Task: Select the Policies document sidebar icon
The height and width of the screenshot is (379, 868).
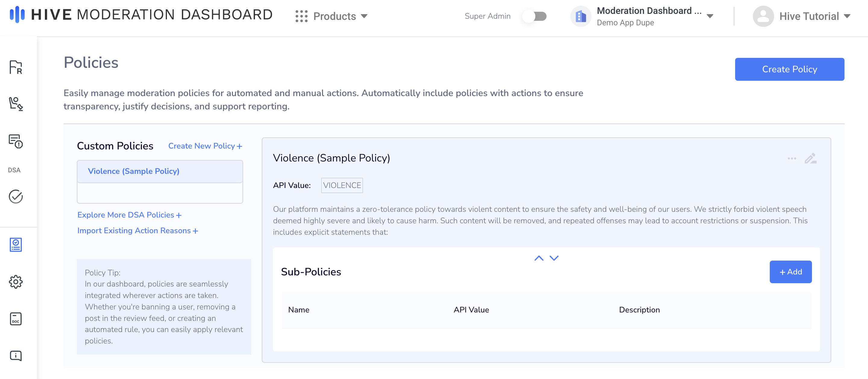Action: pyautogui.click(x=15, y=245)
